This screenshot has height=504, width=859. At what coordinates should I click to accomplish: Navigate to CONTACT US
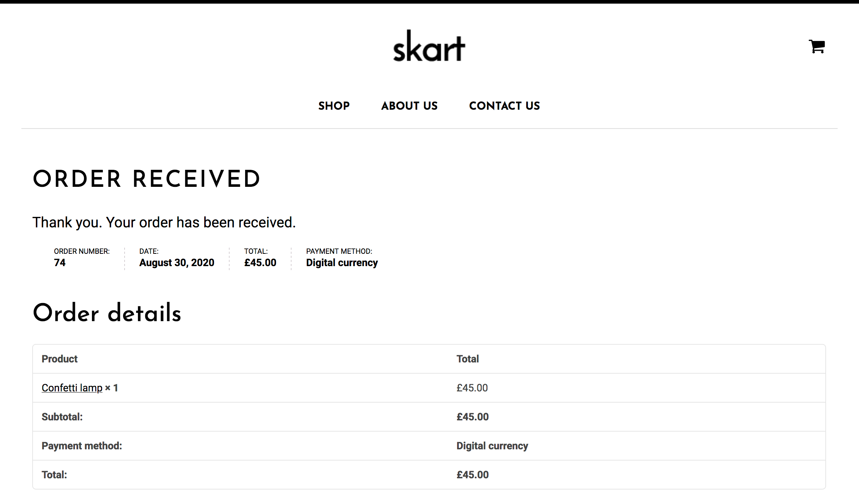(504, 106)
